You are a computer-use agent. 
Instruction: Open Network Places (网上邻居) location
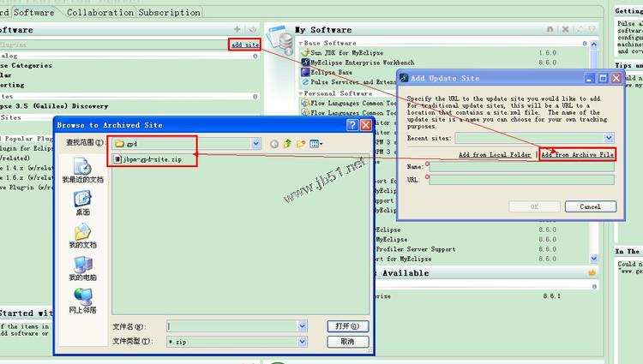tap(82, 301)
